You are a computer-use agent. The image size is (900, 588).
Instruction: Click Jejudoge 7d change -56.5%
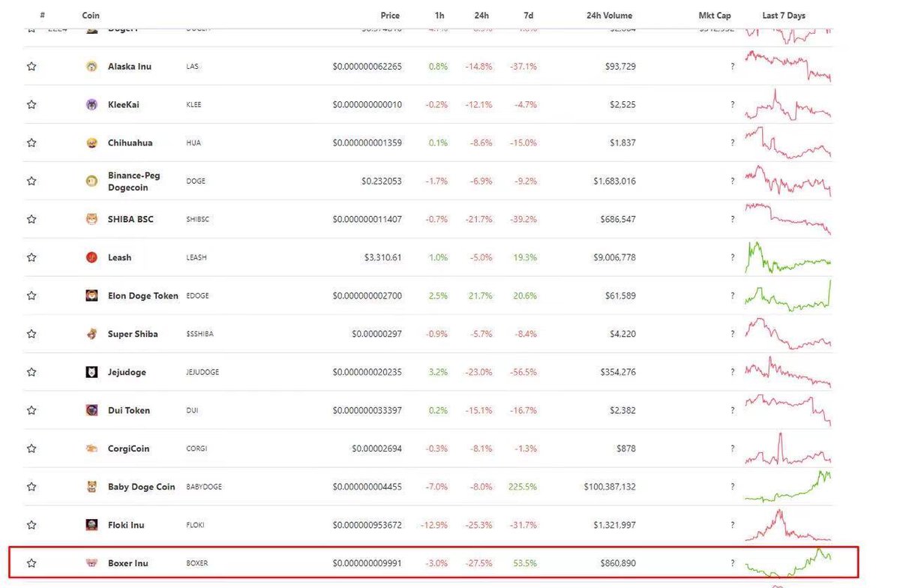tap(524, 373)
